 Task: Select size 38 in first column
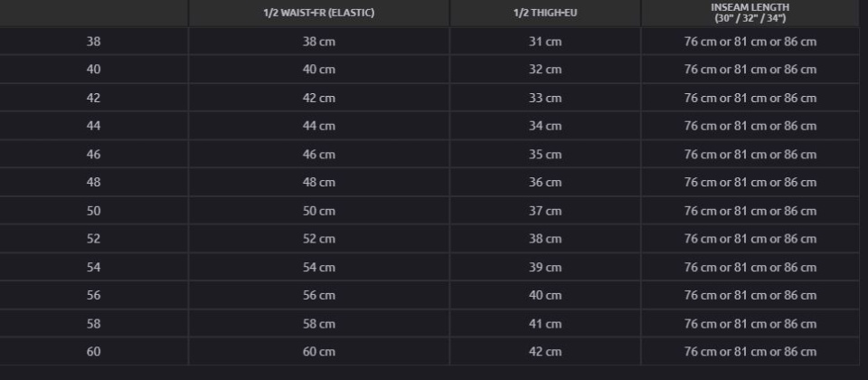(93, 42)
